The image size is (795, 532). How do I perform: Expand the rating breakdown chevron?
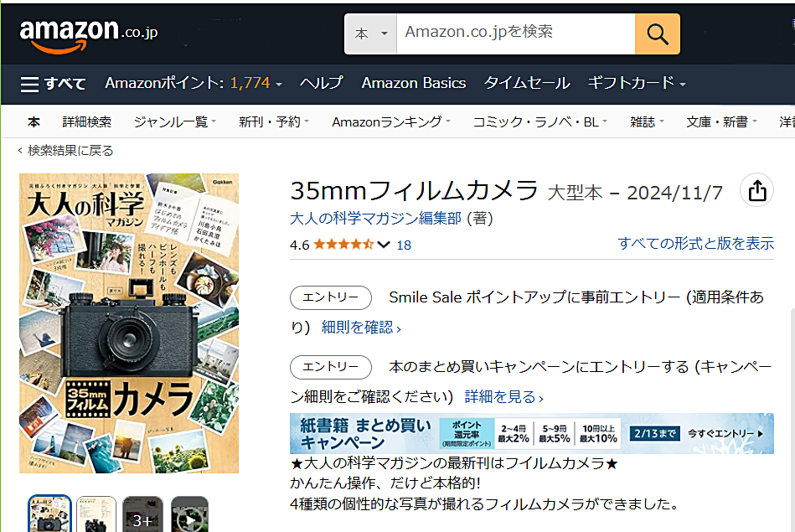coord(385,245)
